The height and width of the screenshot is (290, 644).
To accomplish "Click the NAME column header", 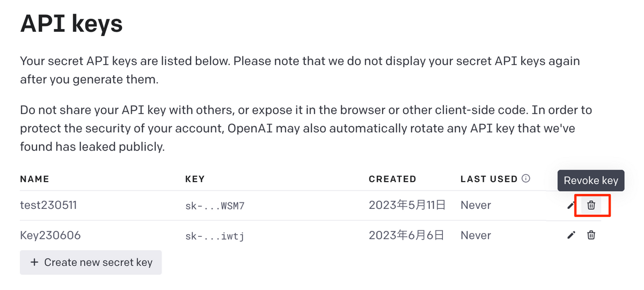I will tap(34, 179).
